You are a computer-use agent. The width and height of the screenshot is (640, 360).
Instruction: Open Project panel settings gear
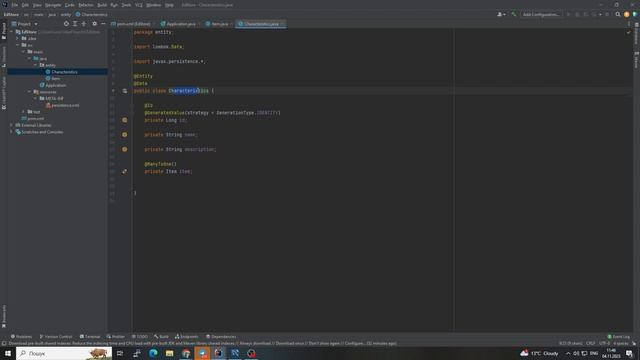(94, 24)
